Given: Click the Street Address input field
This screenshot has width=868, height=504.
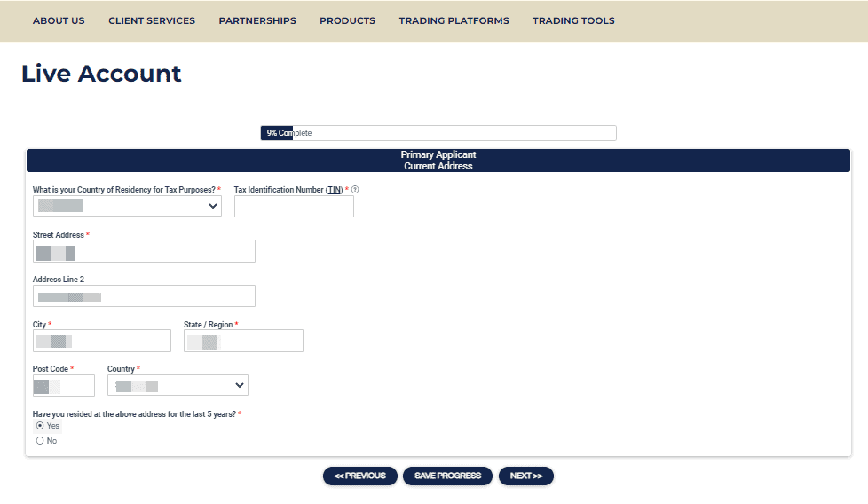Looking at the screenshot, I should coord(144,251).
